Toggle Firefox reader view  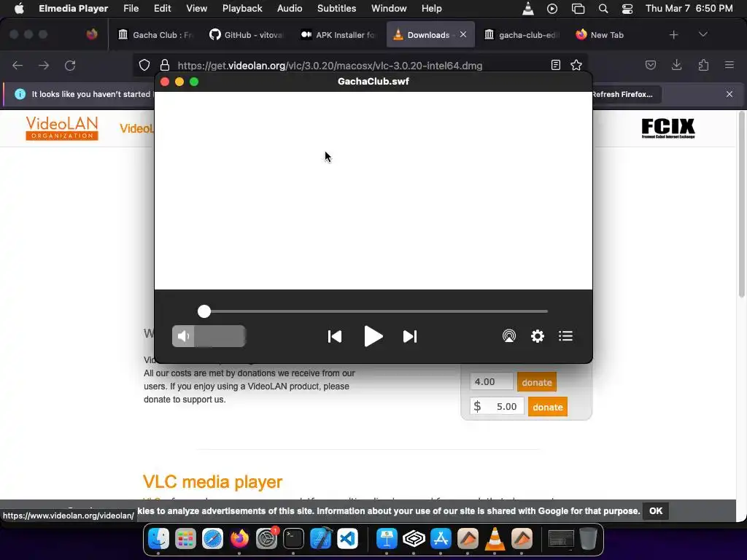tap(555, 65)
